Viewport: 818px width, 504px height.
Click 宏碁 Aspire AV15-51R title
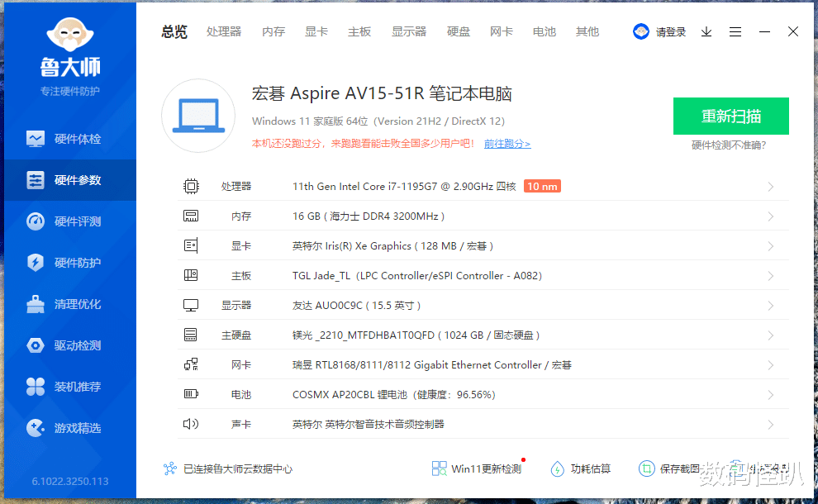[x=382, y=93]
